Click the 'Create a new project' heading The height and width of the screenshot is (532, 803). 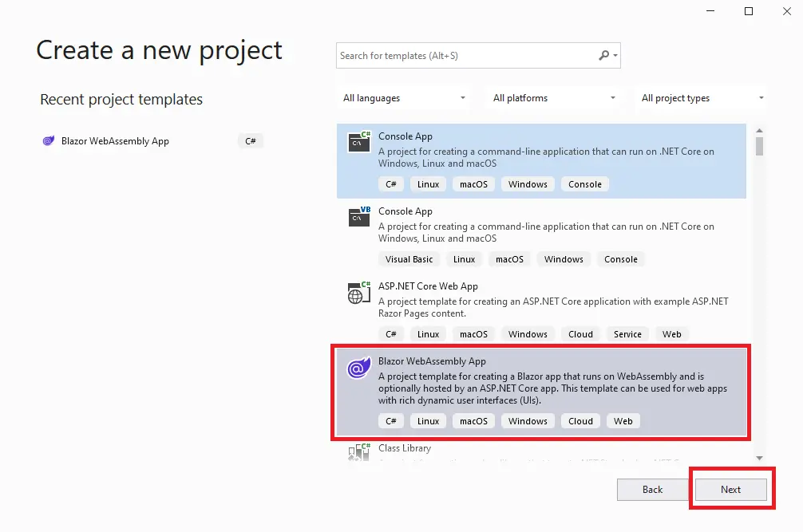coord(160,50)
